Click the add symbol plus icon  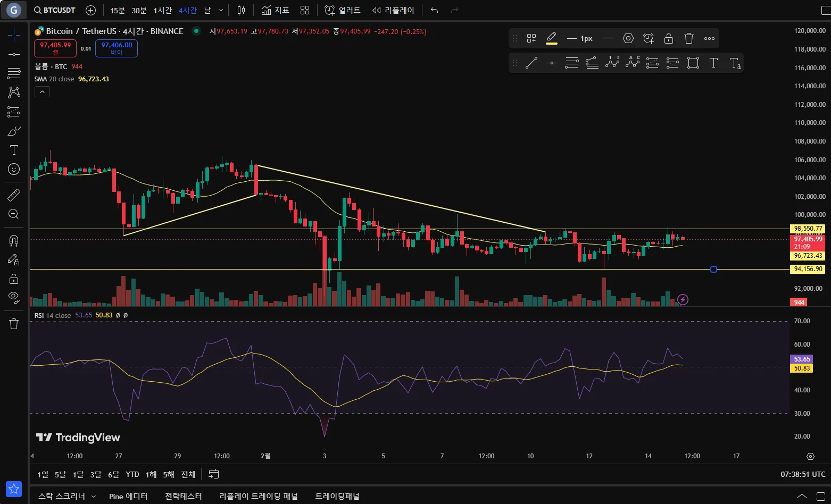point(91,10)
